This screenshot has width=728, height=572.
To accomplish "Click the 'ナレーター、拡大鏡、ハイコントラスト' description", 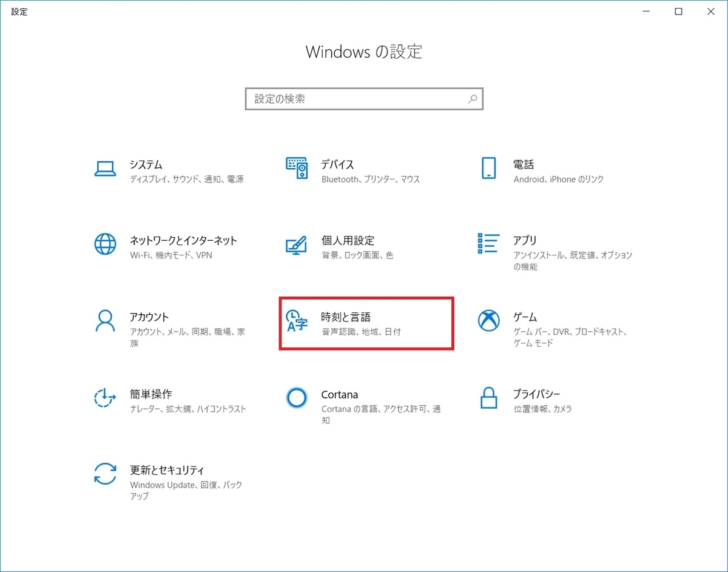I will [188, 409].
